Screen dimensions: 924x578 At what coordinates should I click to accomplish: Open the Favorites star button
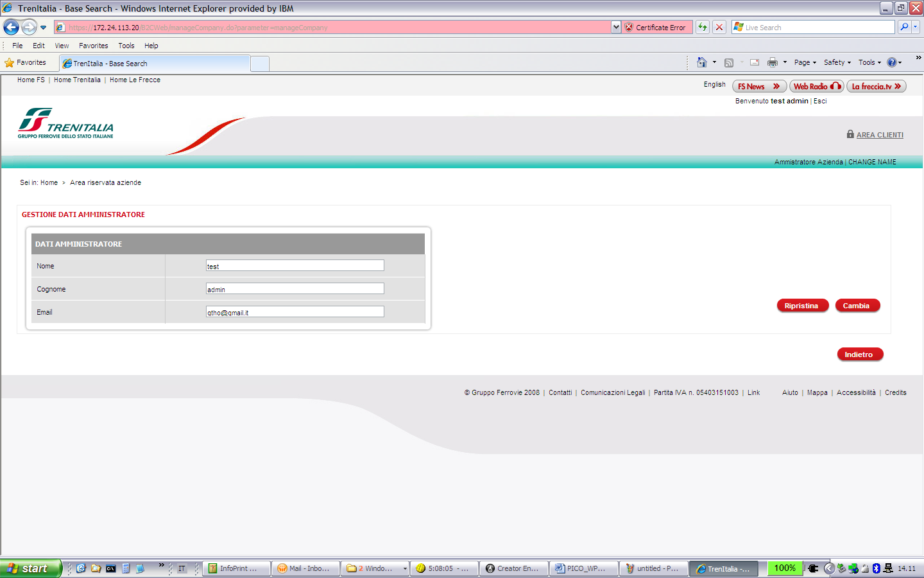point(26,62)
